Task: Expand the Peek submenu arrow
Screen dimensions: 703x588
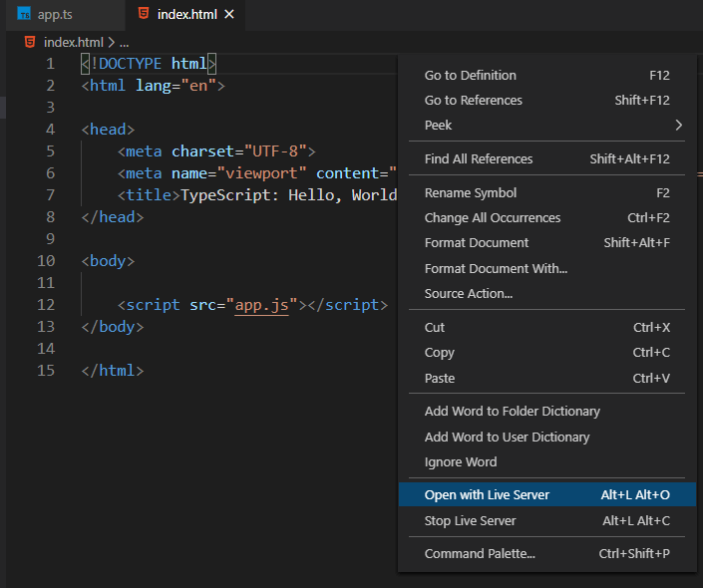Action: pyautogui.click(x=678, y=126)
